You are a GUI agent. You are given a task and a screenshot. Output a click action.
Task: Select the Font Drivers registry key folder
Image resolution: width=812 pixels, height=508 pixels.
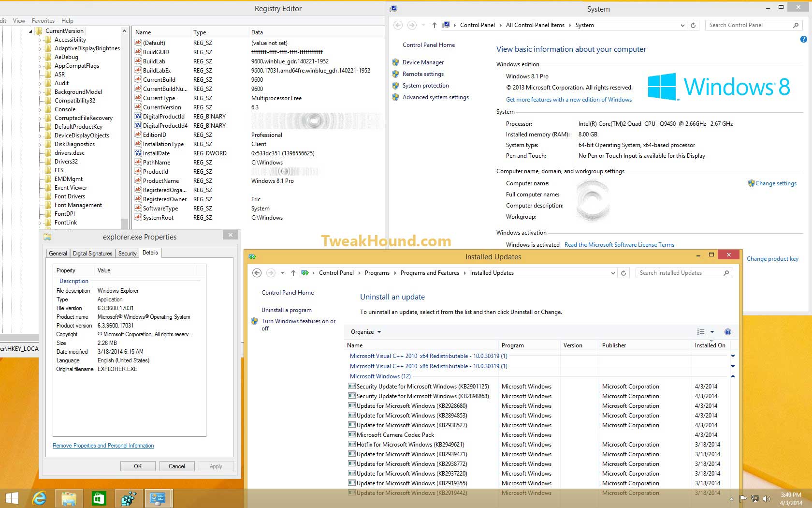(48, 196)
